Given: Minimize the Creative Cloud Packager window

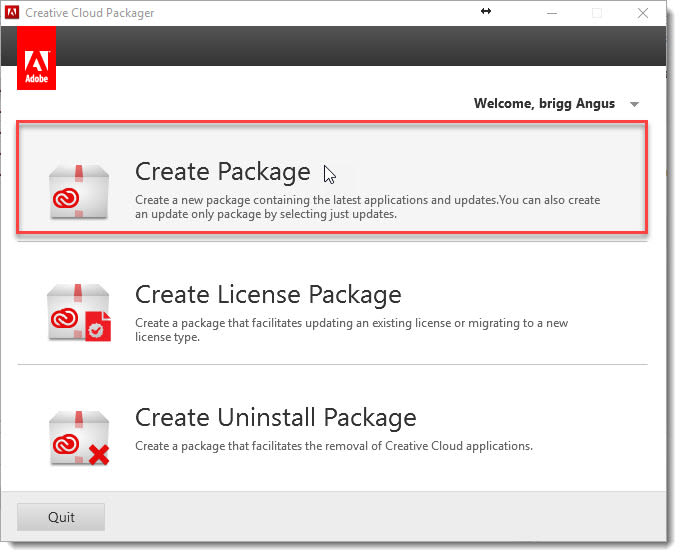Looking at the screenshot, I should click(552, 13).
